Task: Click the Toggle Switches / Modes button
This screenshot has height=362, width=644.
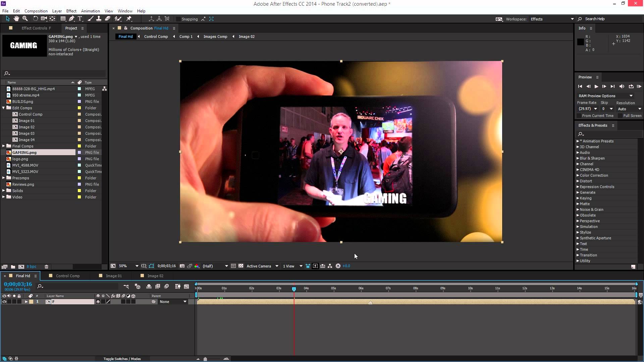Action: (122, 359)
